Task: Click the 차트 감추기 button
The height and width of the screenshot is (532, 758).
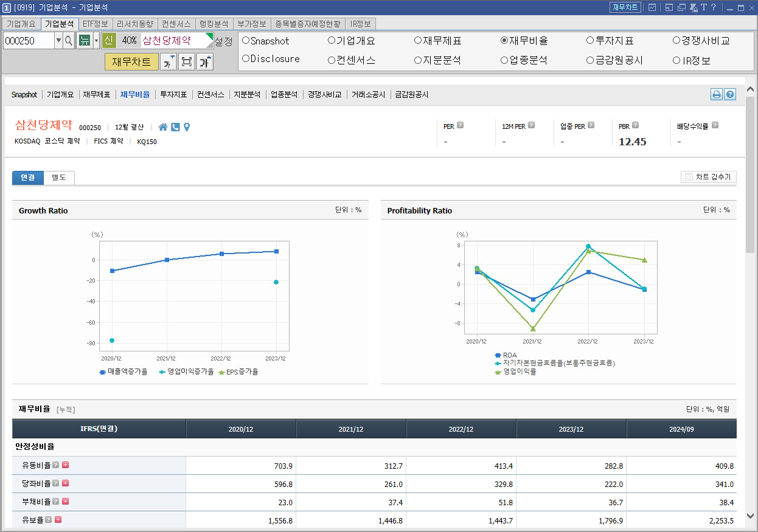Action: tap(709, 177)
